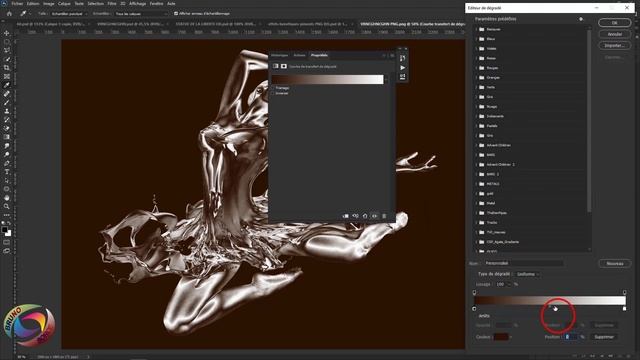This screenshot has height=360, width=640.
Task: Click the Nouveau button
Action: click(614, 264)
